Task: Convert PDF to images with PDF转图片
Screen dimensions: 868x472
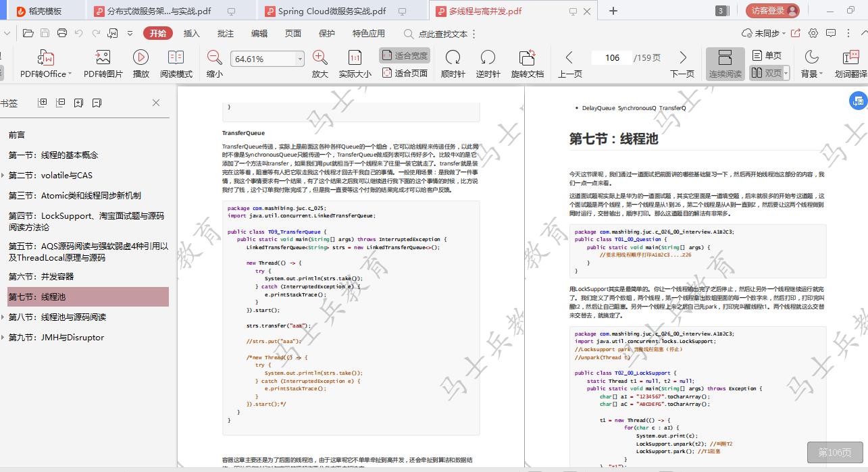Action: [103, 65]
